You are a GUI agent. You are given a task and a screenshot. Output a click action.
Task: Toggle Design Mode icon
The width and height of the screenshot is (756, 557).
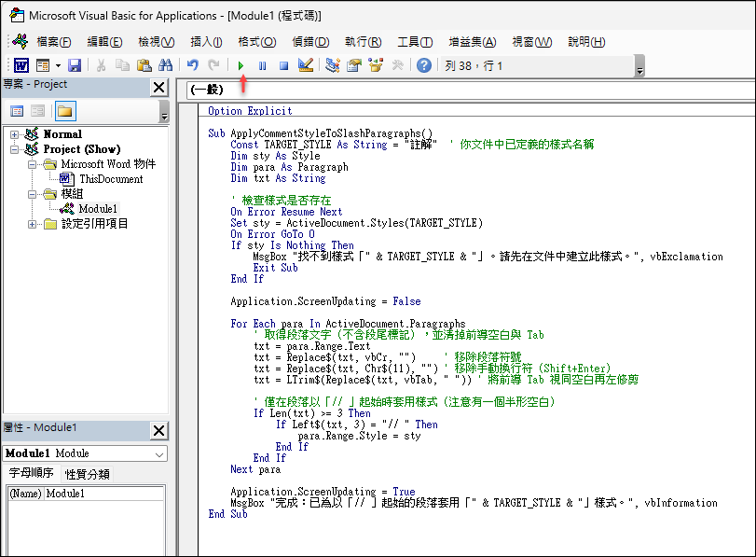click(x=306, y=65)
